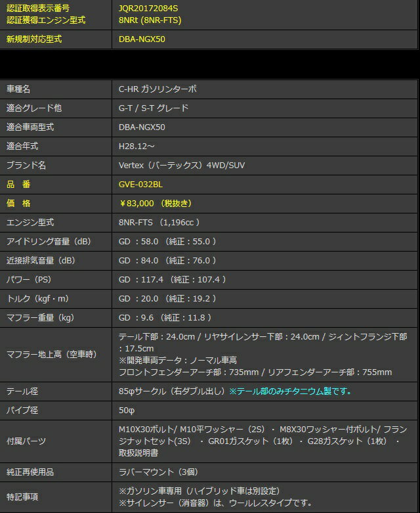Image resolution: width=420 pixels, height=513 pixels.
Task: Click the 認証取得表示番号 label
Action: point(38,8)
